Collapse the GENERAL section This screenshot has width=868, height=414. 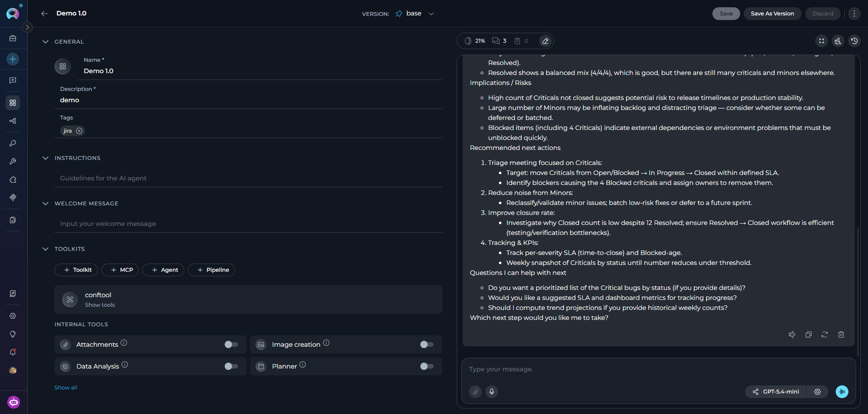point(45,42)
